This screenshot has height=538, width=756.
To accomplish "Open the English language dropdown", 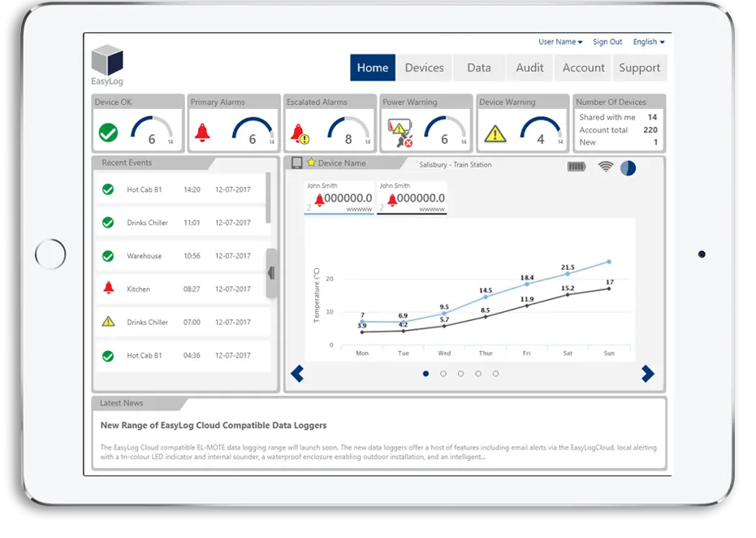I will pyautogui.click(x=648, y=42).
